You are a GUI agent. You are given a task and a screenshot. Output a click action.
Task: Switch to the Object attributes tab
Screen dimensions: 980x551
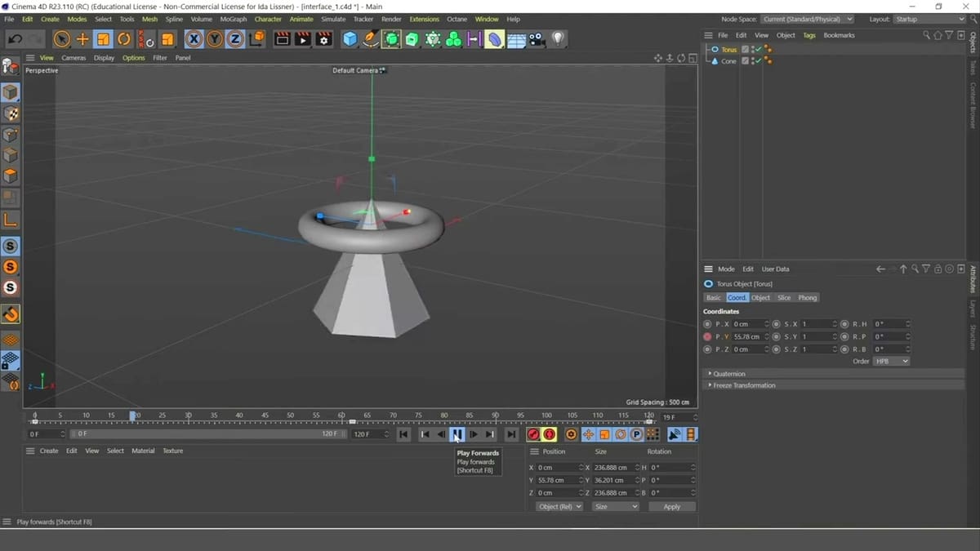click(x=761, y=298)
